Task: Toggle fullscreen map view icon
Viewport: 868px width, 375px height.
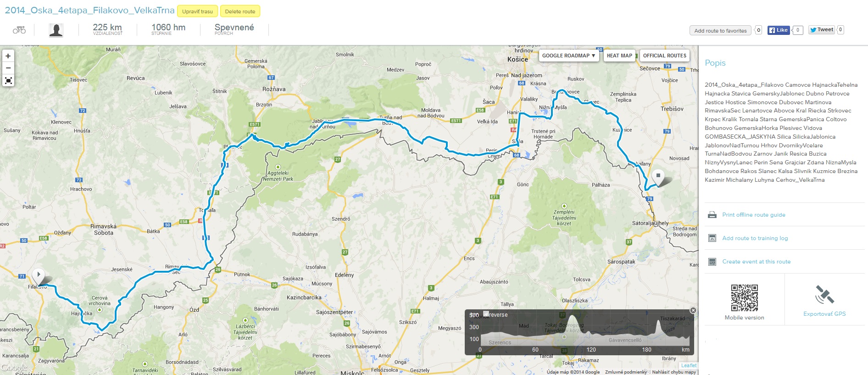Action: 8,81
